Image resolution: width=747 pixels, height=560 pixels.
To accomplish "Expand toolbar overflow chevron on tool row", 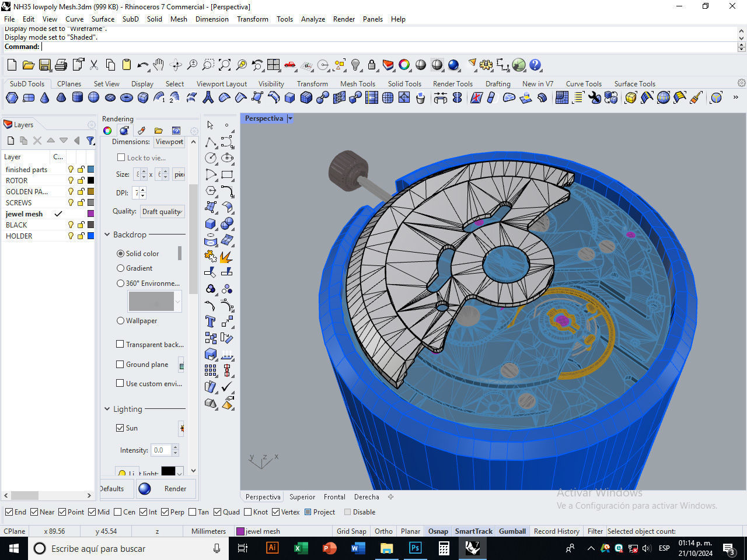I will [735, 97].
